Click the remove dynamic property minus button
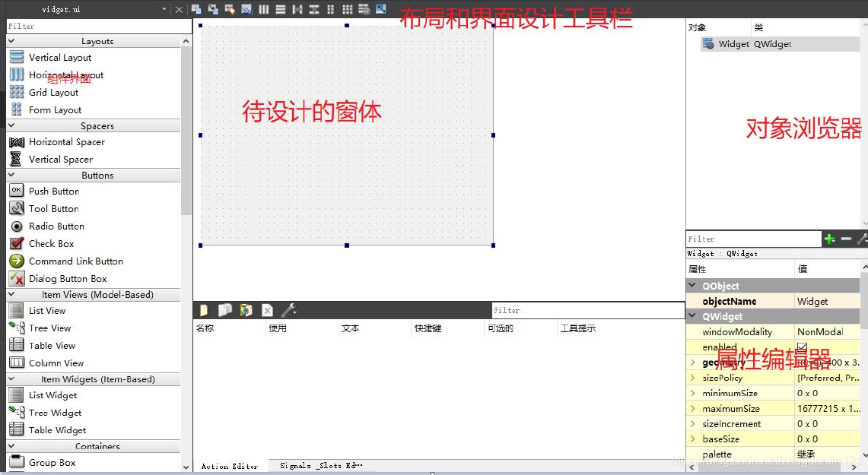The width and height of the screenshot is (868, 475). tap(846, 238)
